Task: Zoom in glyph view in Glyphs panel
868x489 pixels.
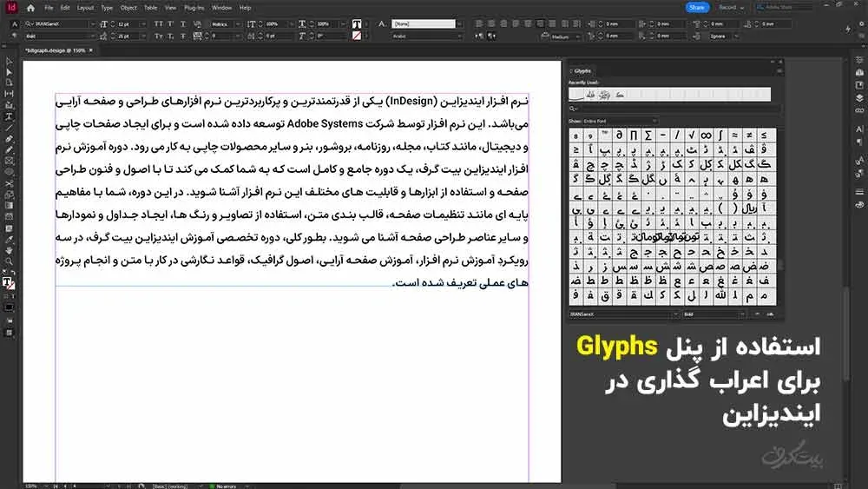Action: pyautogui.click(x=769, y=314)
